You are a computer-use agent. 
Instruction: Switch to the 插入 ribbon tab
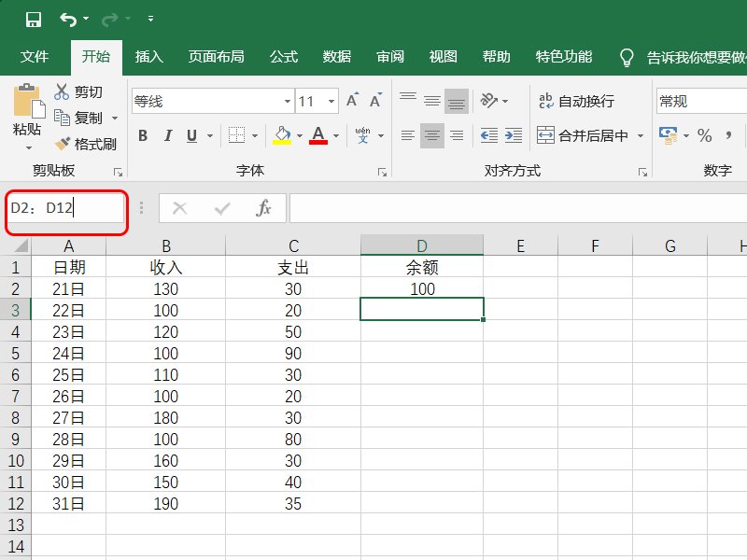pos(149,56)
